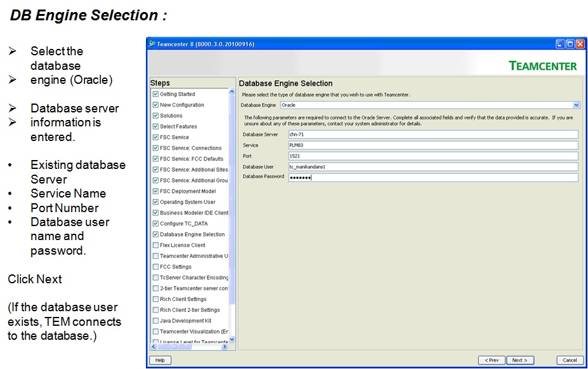
Task: Click the down arrow on the Steps scrollbar
Action: 232,339
